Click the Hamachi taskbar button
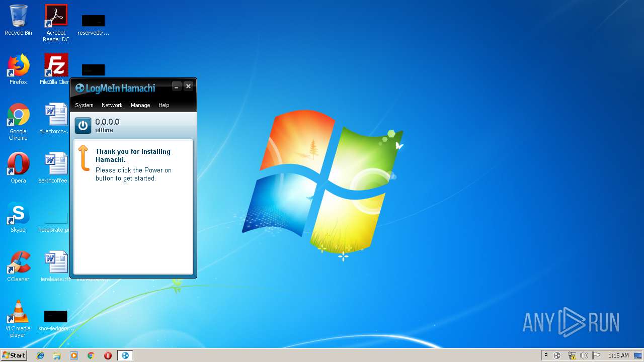Image resolution: width=644 pixels, height=362 pixels. click(x=125, y=355)
